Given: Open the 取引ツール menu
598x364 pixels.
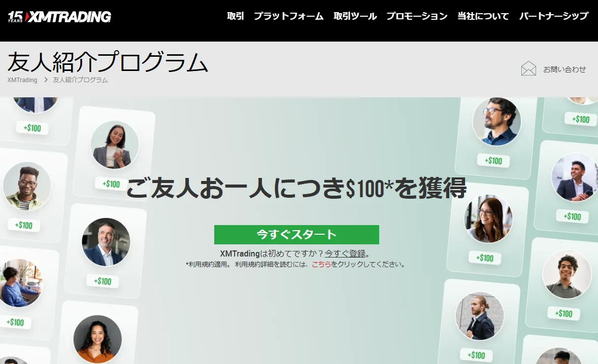Looking at the screenshot, I should [x=355, y=16].
